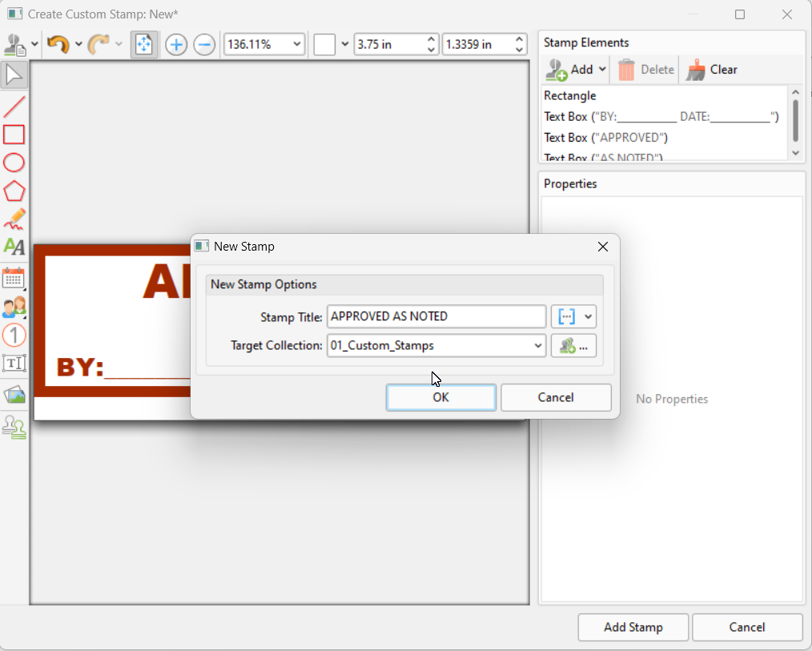Confirm with OK in New Stamp dialog
This screenshot has height=651, width=812.
coord(440,397)
